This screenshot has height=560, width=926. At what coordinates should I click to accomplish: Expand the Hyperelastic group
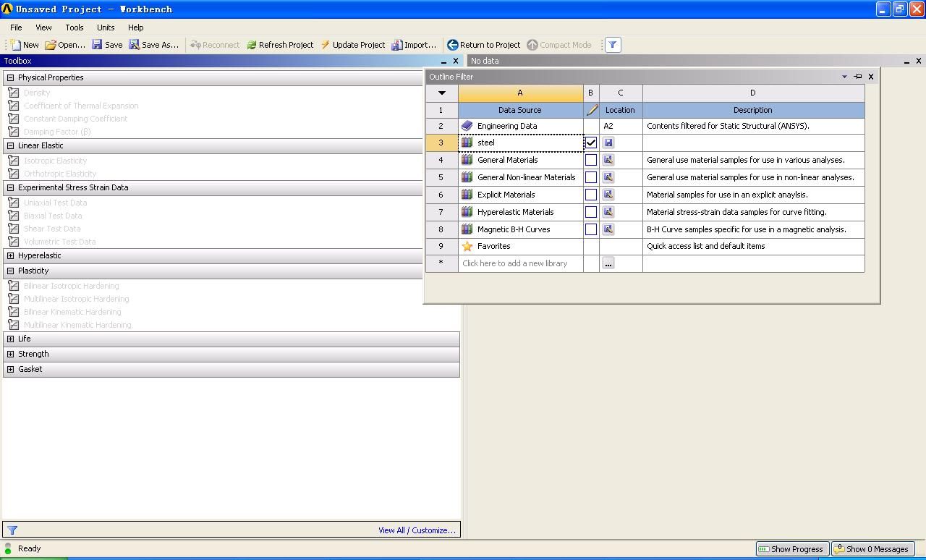tap(10, 255)
